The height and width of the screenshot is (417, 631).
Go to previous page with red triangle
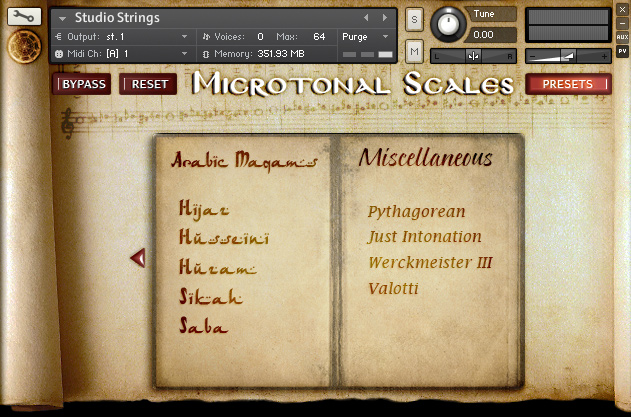138,258
